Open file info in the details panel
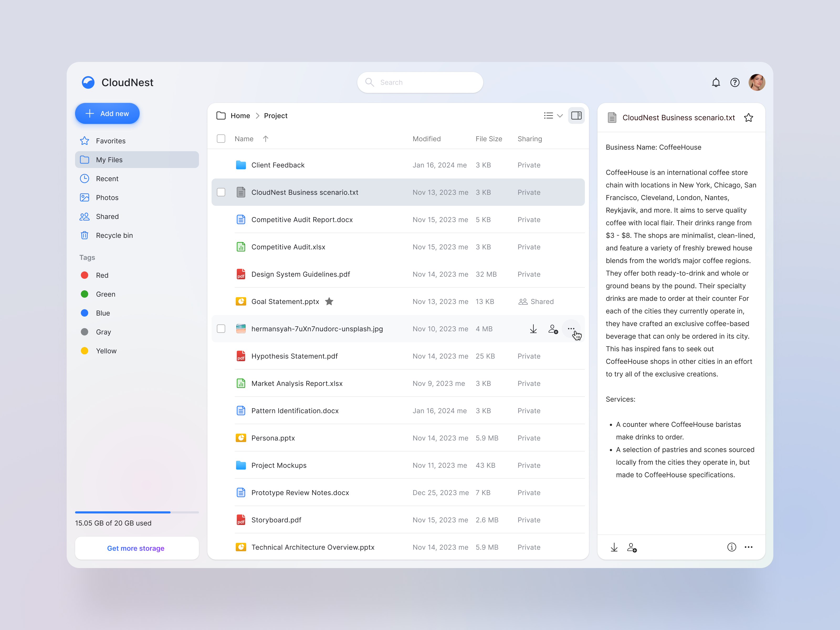 point(731,547)
